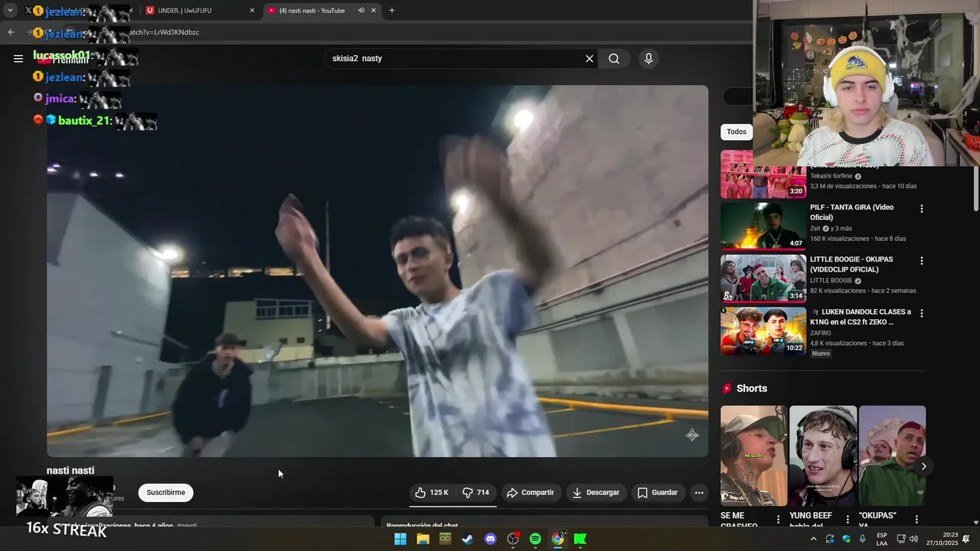Open options for LUKEN DANDOLE CLASES video
This screenshot has width=980, height=551.
click(922, 313)
